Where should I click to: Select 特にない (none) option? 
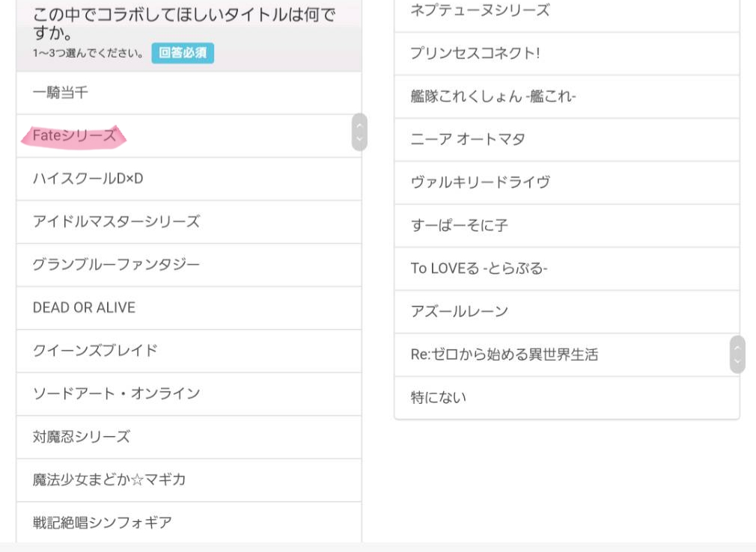click(438, 397)
